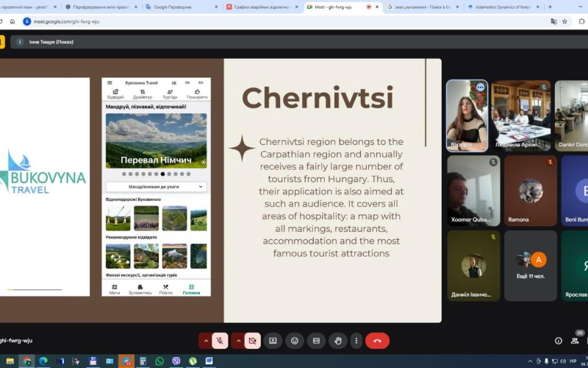588x368 pixels.
Task: Switch to the Google Переводчик tab
Action: (184, 7)
